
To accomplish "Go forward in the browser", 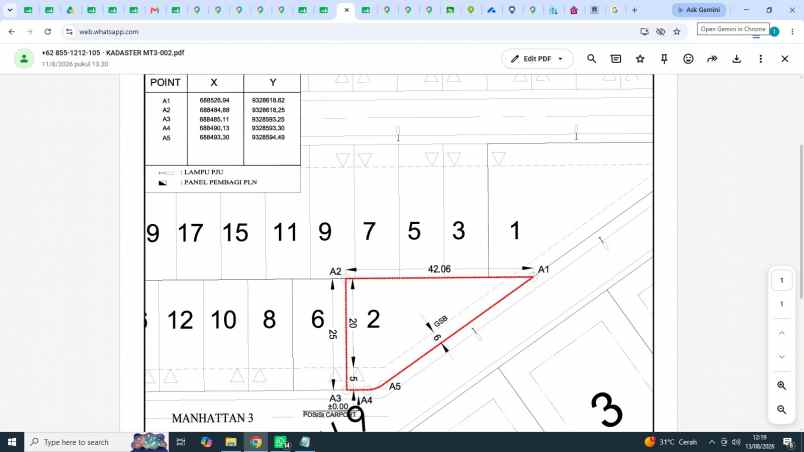I will coord(29,32).
